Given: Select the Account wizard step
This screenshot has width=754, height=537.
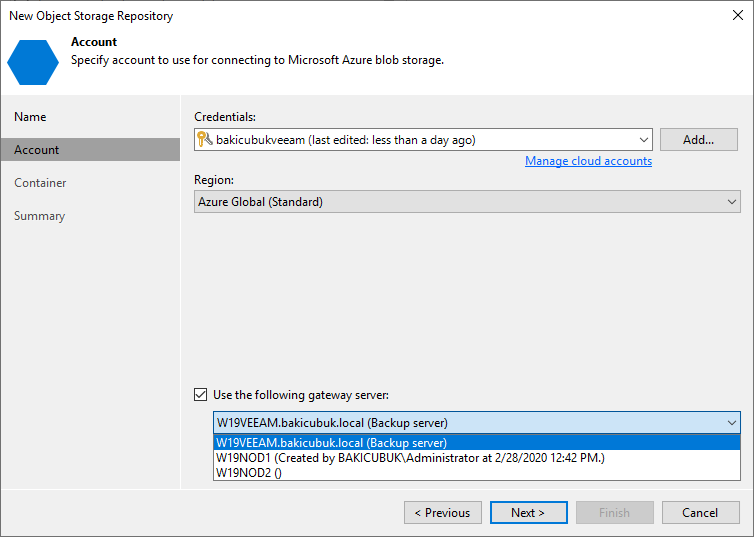Looking at the screenshot, I should [x=91, y=150].
